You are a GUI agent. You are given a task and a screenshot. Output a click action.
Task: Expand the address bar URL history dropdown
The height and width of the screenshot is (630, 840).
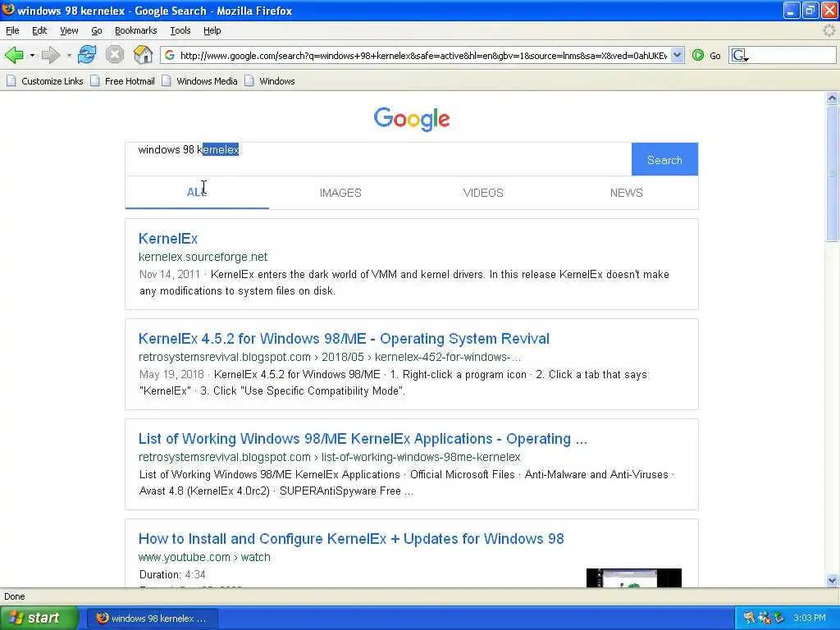pos(677,55)
